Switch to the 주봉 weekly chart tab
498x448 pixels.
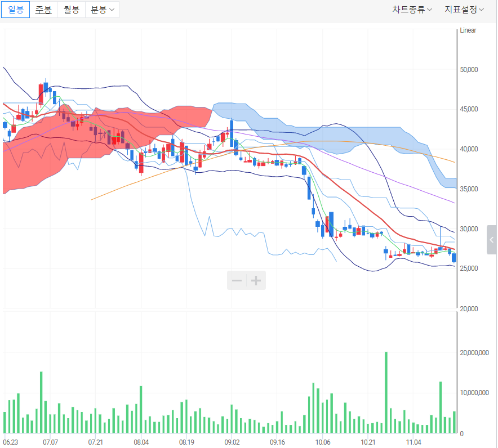(43, 10)
